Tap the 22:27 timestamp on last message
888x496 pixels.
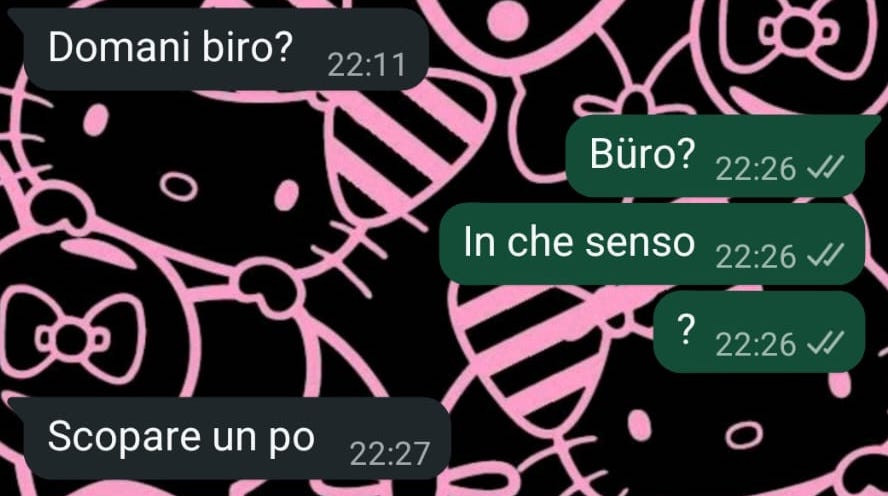coord(390,454)
